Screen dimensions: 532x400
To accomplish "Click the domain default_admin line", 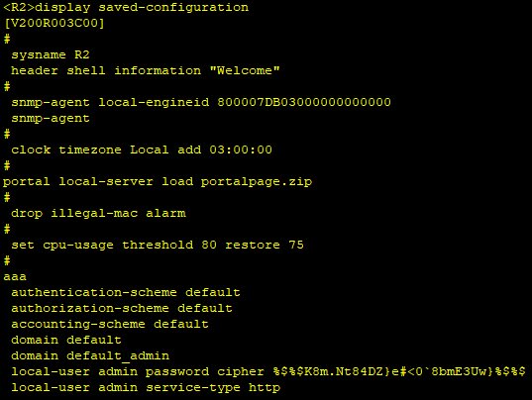I will (90, 355).
